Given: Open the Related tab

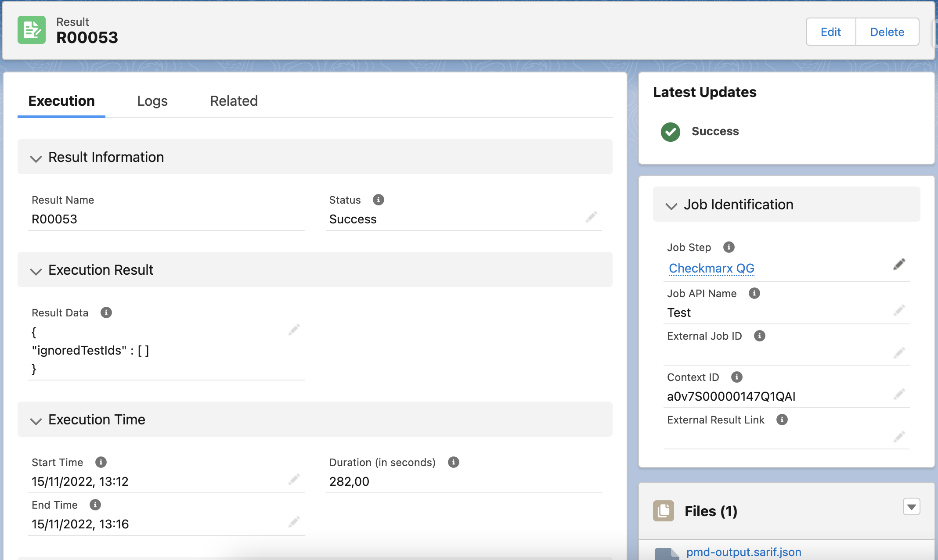Looking at the screenshot, I should (x=234, y=101).
